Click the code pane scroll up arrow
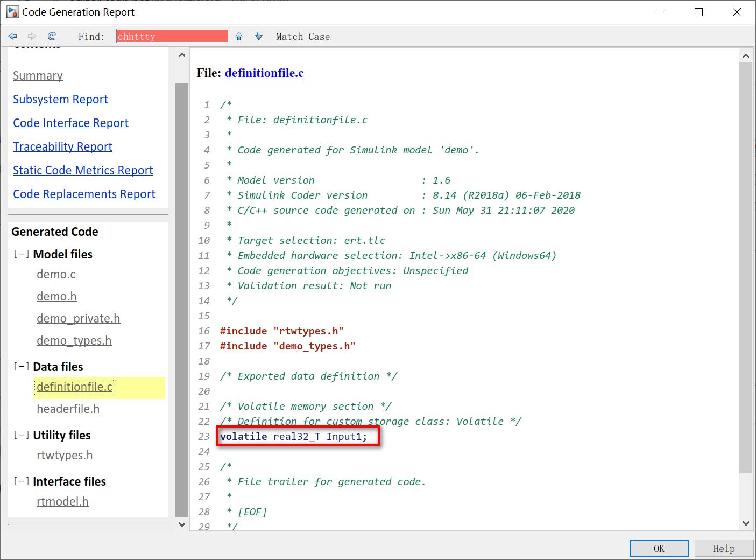 [746, 55]
